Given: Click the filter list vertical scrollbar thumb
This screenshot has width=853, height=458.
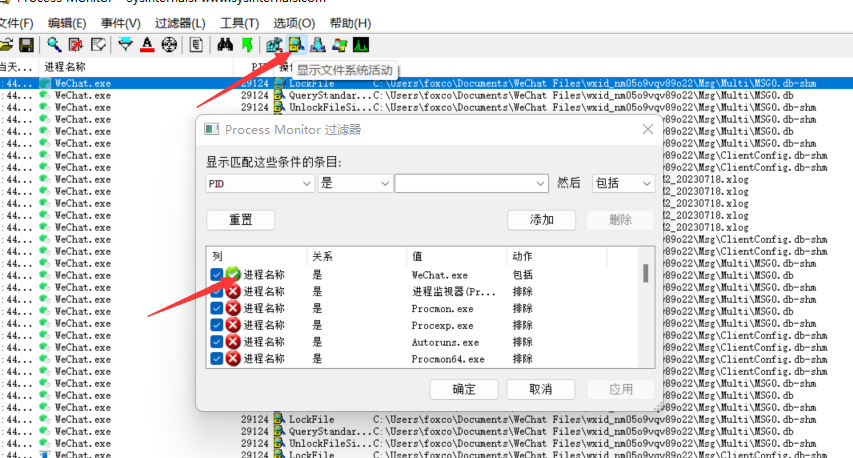Looking at the screenshot, I should [x=646, y=273].
